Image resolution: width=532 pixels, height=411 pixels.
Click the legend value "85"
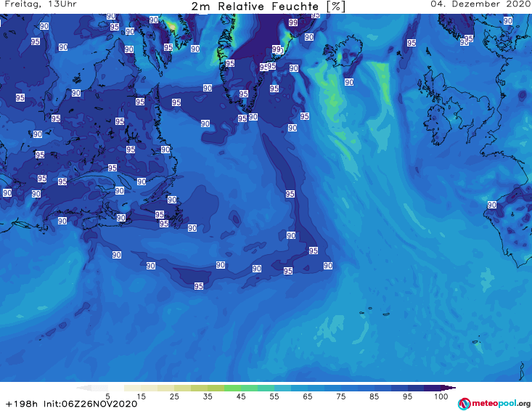click(x=375, y=396)
